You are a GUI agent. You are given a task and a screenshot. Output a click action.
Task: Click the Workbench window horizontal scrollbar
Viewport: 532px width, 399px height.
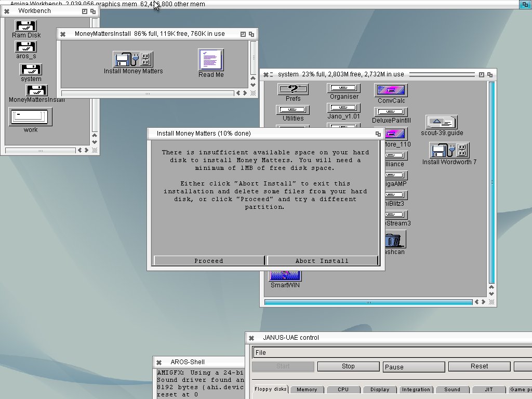click(41, 150)
